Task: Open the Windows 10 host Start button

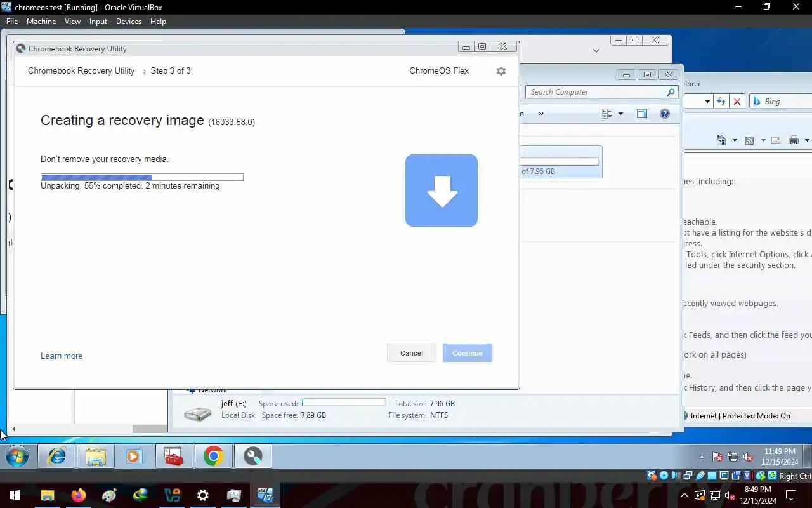Action: (15, 495)
